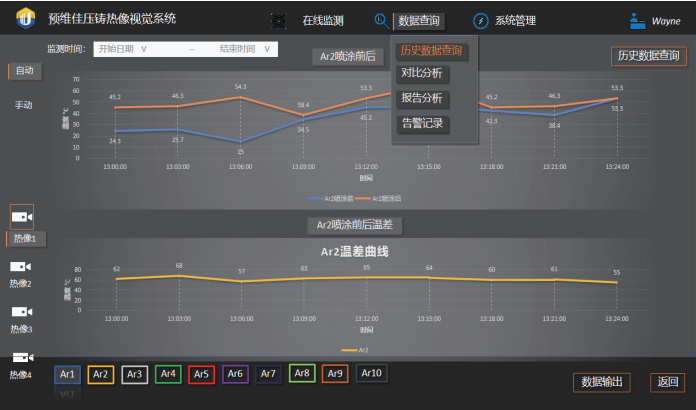The image size is (696, 410).
Task: Click the Ar2温差曲线 chart heading
Action: point(355,252)
